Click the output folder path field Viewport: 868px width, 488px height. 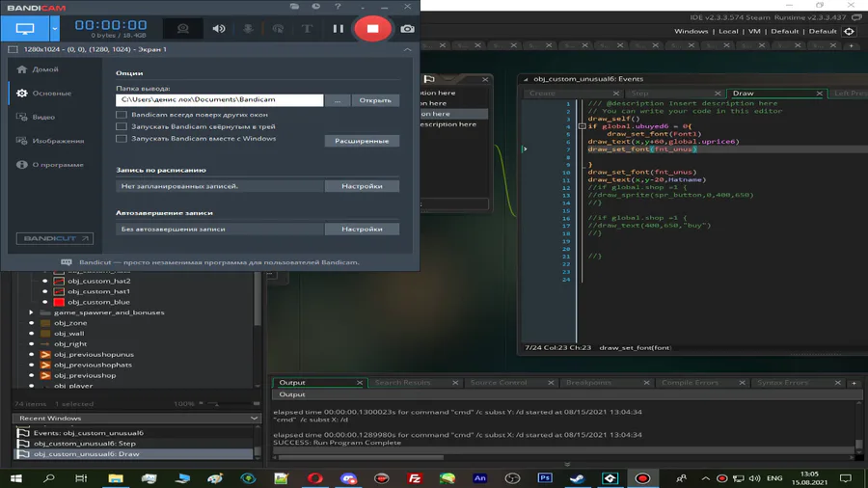coord(219,99)
